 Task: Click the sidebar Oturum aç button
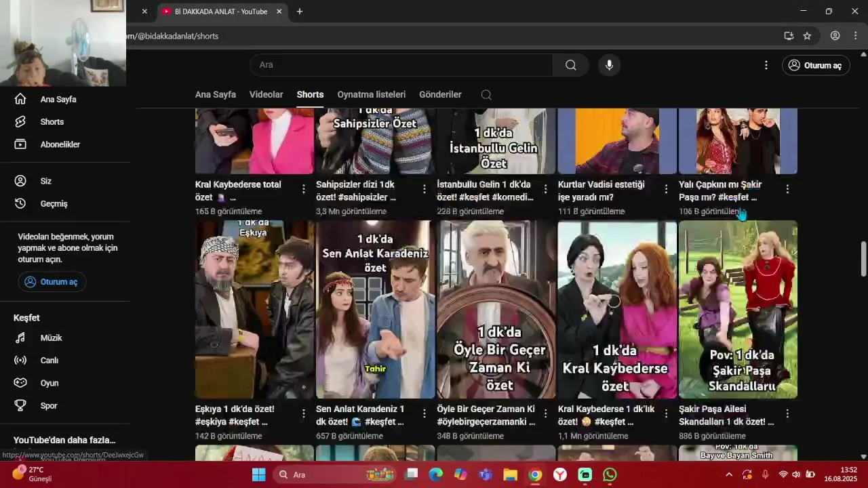(x=52, y=282)
